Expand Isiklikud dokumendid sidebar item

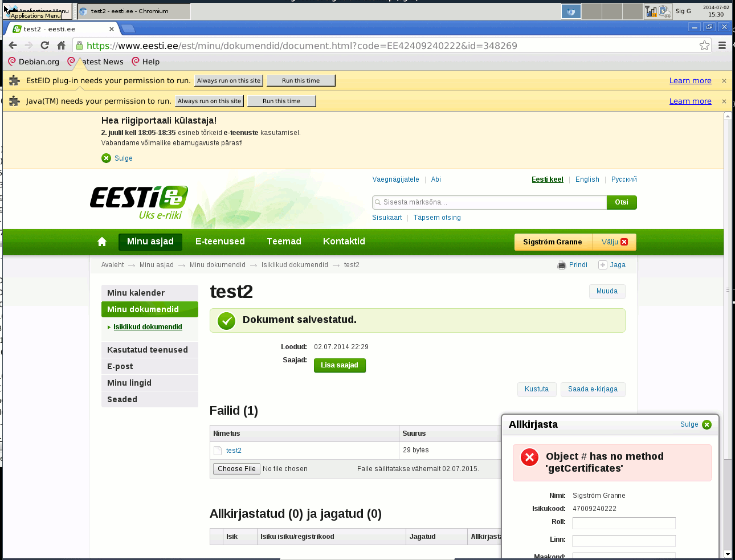click(x=148, y=327)
